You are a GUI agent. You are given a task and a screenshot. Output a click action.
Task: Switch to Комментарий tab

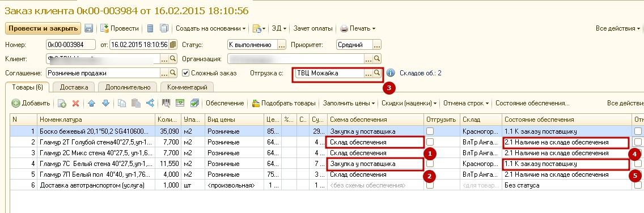click(x=187, y=87)
